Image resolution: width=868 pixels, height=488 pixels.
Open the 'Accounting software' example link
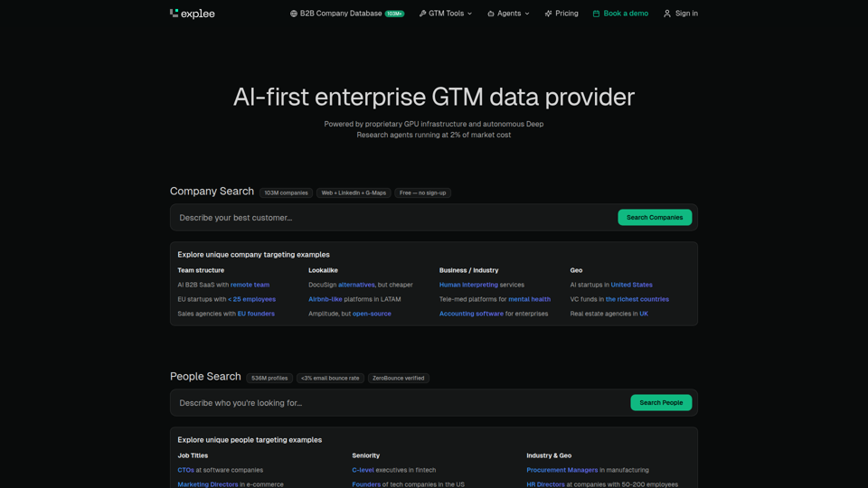point(471,314)
